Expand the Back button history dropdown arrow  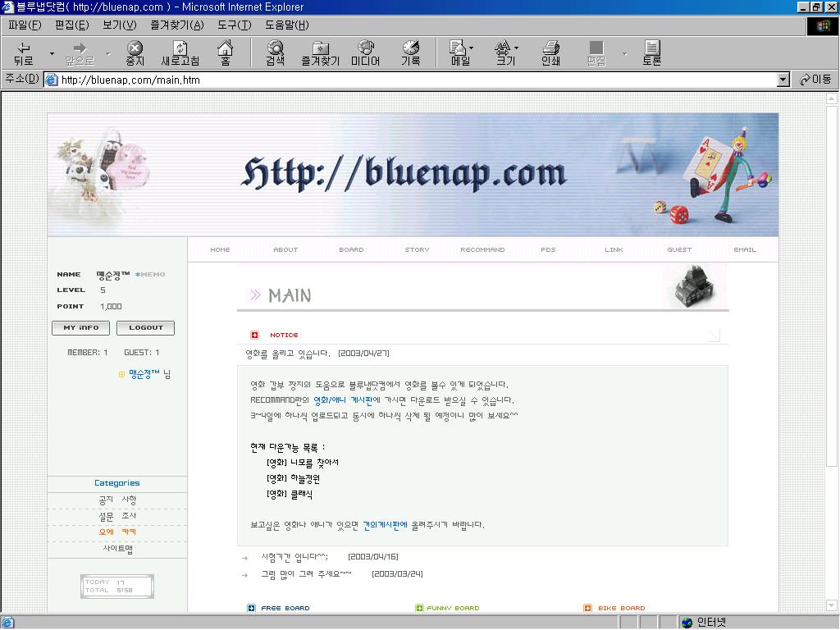click(x=52, y=54)
